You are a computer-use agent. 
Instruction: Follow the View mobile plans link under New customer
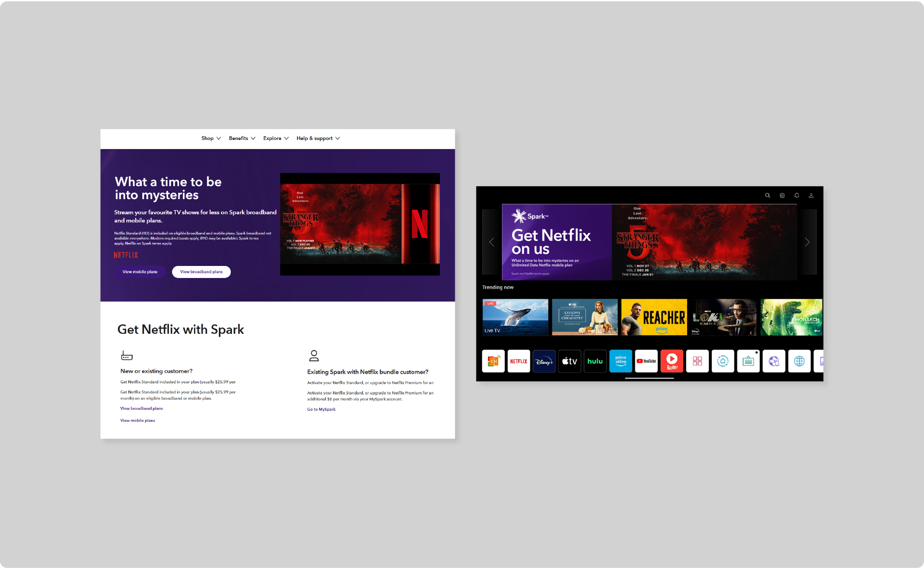coord(138,420)
